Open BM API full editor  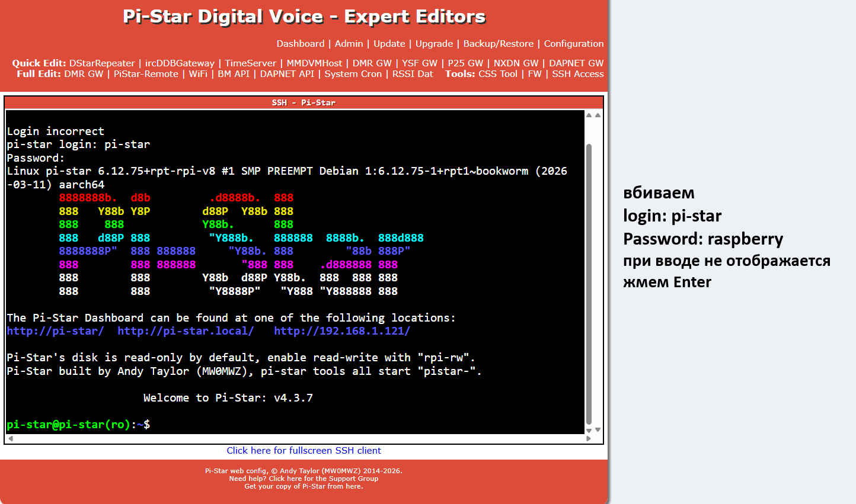234,74
